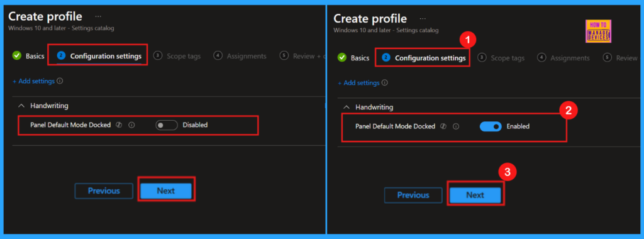644x239 pixels.
Task: Click scope icon beside left Panel Default Mode Docked
Action: click(119, 125)
